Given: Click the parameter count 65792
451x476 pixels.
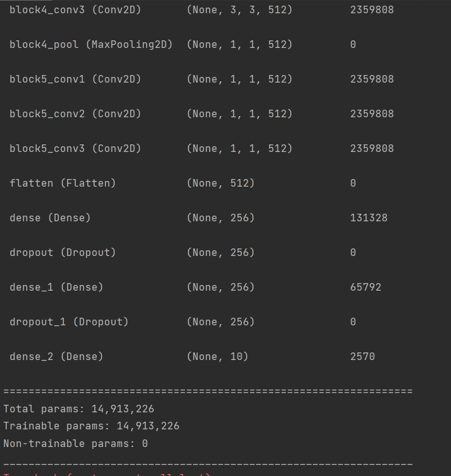Looking at the screenshot, I should (366, 287).
